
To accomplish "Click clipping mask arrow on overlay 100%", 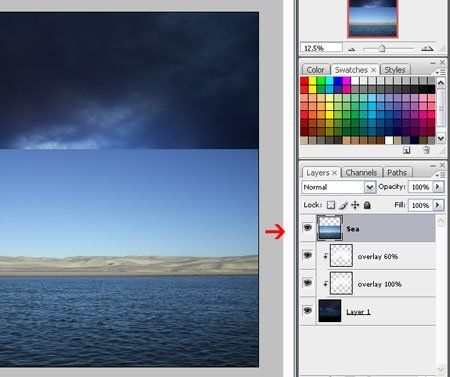I will [326, 284].
